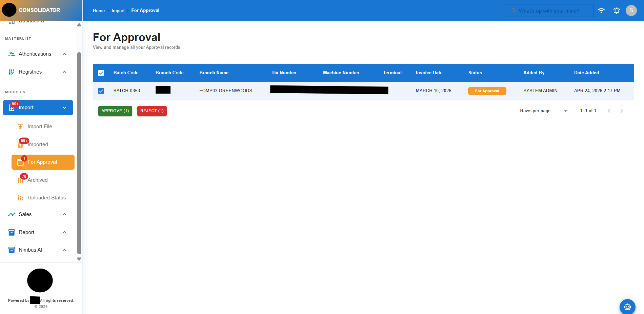Toggle the select-all checkbox in the table header
This screenshot has height=314, width=644.
click(x=101, y=73)
